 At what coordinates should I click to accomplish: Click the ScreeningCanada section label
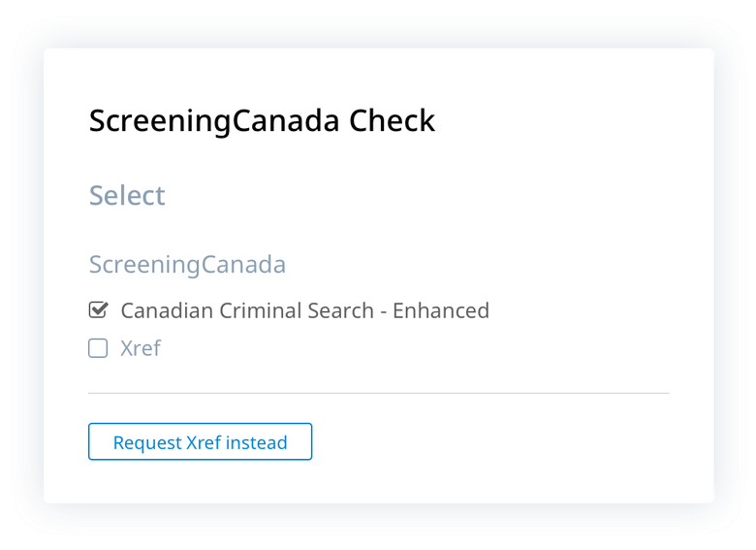tap(187, 264)
